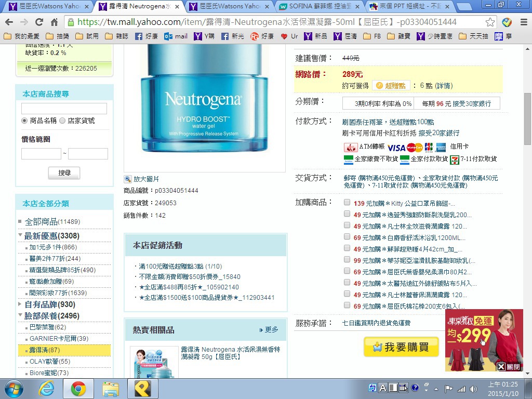The image size is (532, 399).
Task: Open the 超贈點 (詳情) link
Action: pos(445,86)
